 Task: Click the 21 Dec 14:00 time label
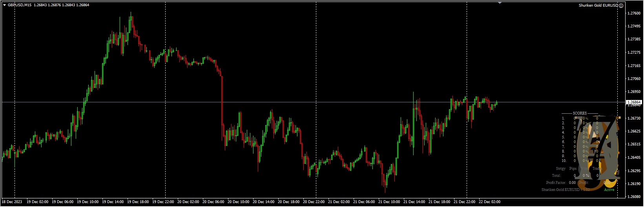point(414,202)
